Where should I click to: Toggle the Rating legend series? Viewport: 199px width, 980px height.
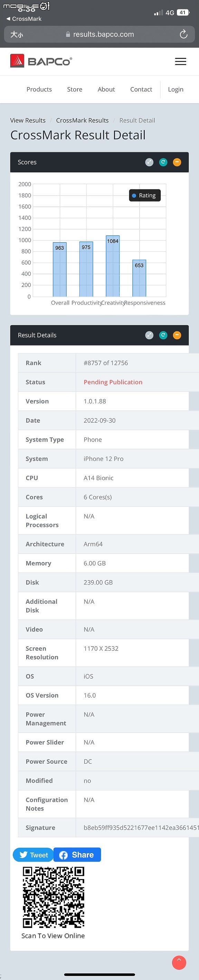click(144, 196)
